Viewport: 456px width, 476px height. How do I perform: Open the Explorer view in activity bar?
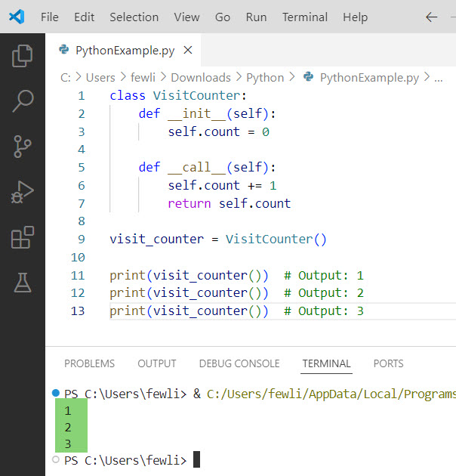click(22, 56)
